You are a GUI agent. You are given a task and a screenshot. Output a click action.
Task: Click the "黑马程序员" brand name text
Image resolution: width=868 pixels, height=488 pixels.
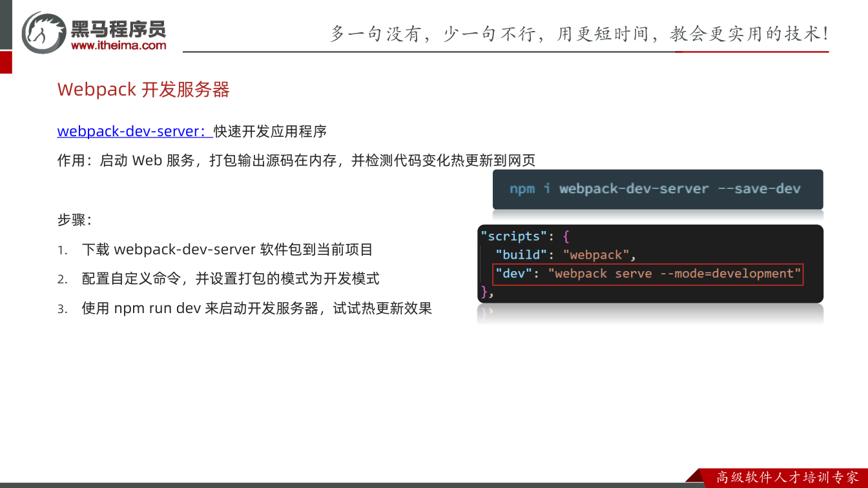[x=119, y=28]
